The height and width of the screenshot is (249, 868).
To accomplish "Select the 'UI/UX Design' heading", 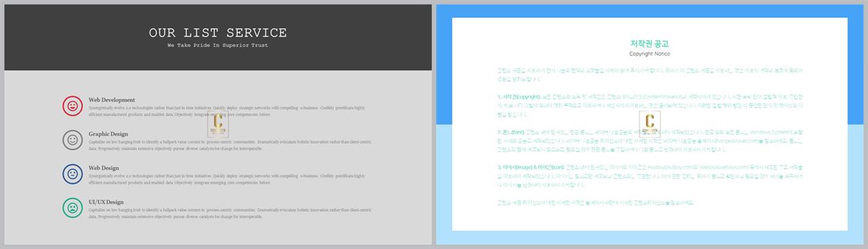I will pyautogui.click(x=106, y=202).
